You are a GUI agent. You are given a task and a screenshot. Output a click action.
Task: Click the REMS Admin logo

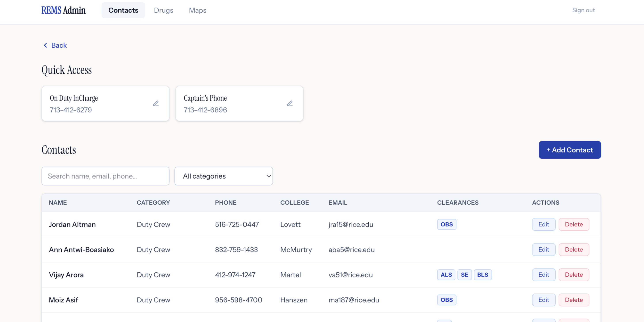point(64,10)
